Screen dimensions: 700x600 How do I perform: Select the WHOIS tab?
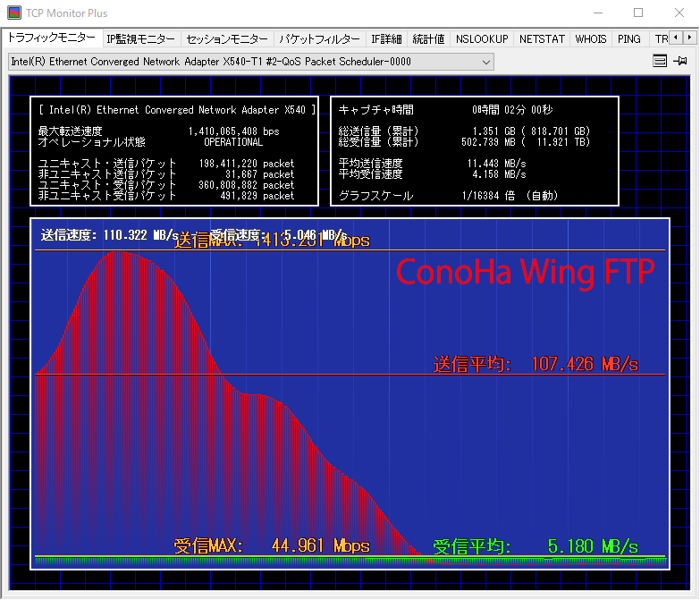(591, 39)
